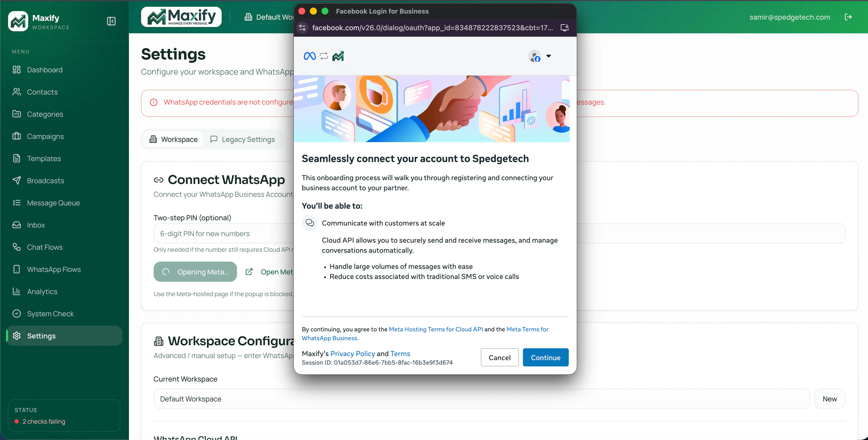The height and width of the screenshot is (440, 868).
Task: Click the Inbox tray icon
Action: tap(17, 225)
